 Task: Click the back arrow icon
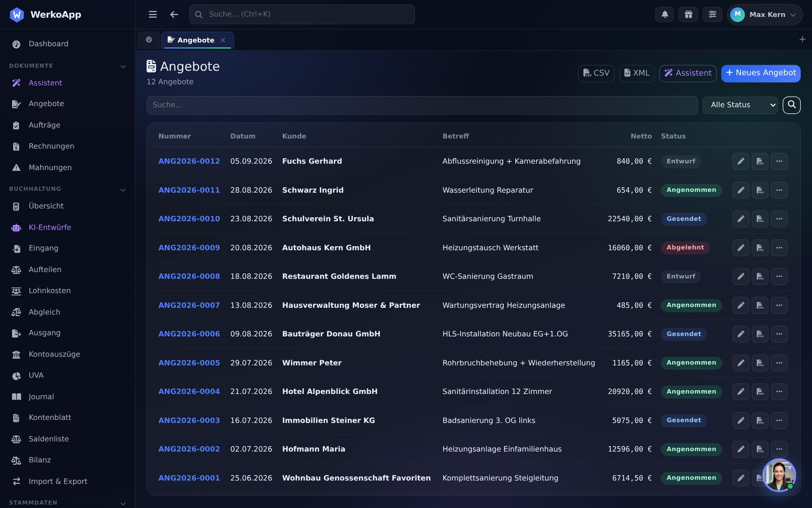(x=174, y=14)
